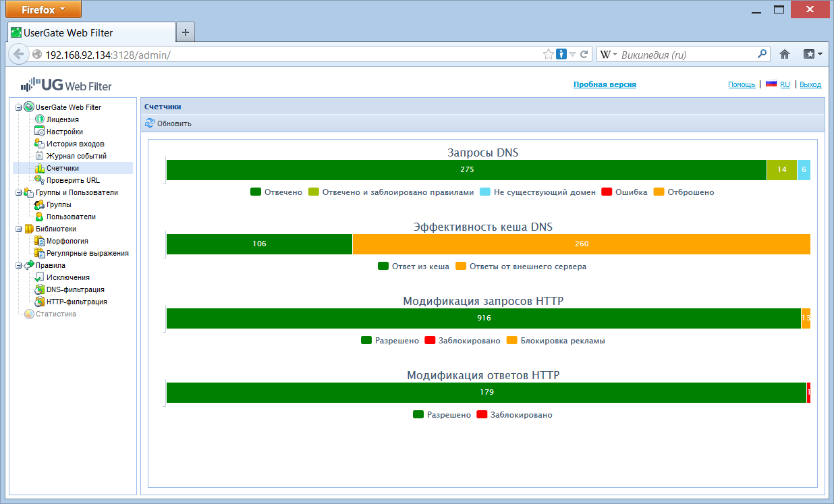Click the Лицензия icon in the tree

point(39,119)
